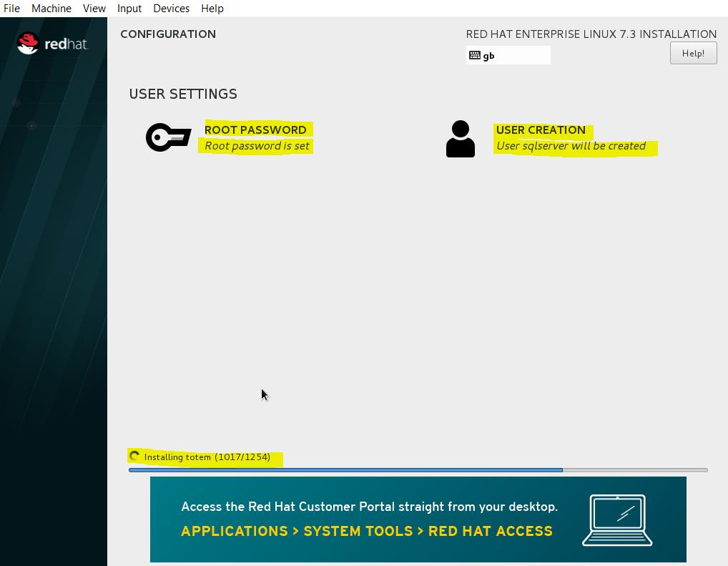
Task: Click 'Root password is set' status text
Action: coord(257,146)
